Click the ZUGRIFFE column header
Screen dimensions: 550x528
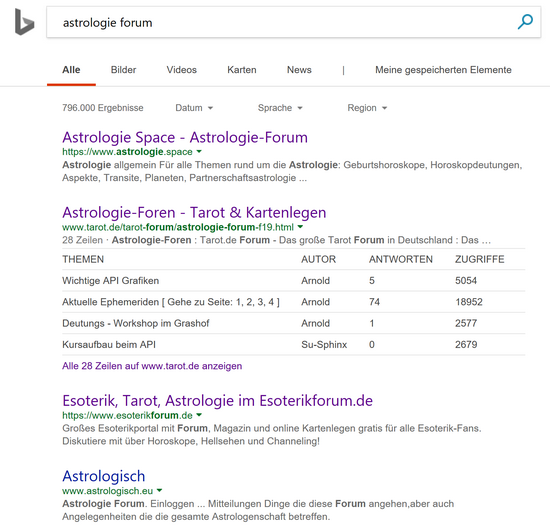479,259
